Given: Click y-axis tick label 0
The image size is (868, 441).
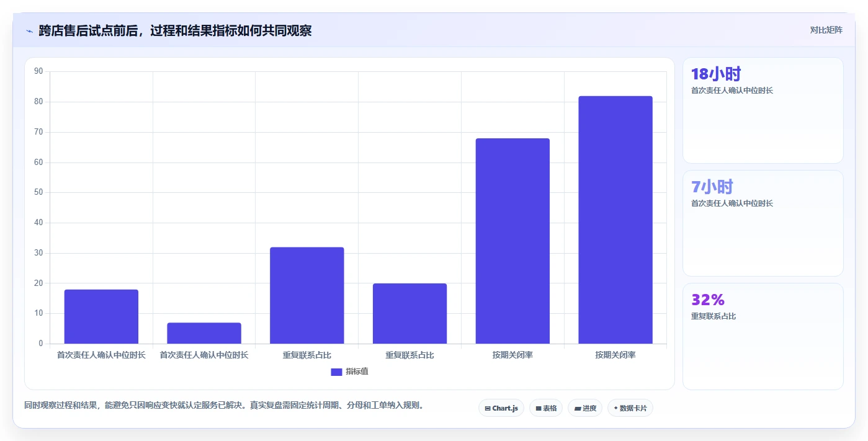Looking at the screenshot, I should (41, 344).
